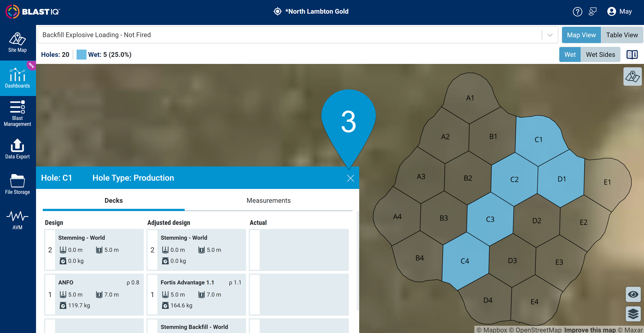Open Dashboards in the sidebar
The width and height of the screenshot is (644, 333).
coord(17,78)
